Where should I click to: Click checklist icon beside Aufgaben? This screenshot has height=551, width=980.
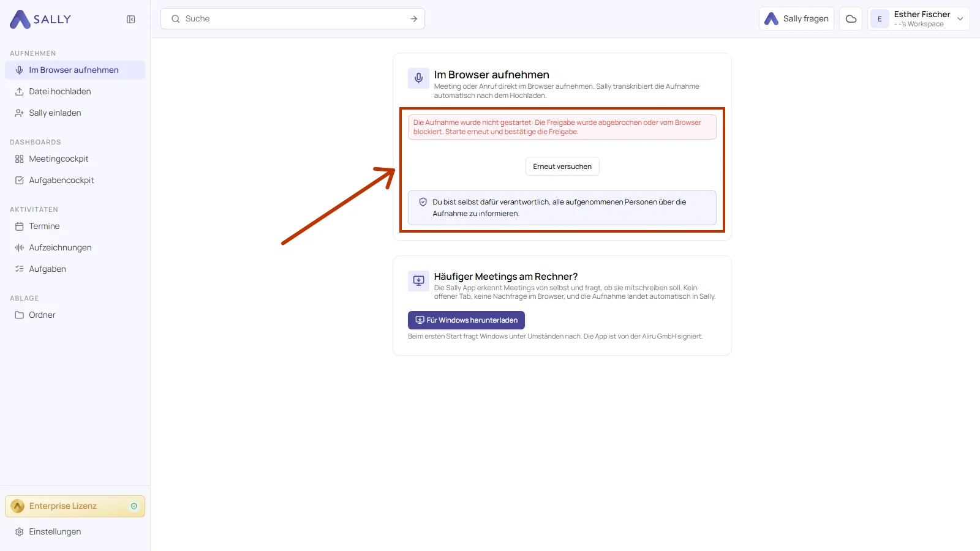[x=20, y=269]
